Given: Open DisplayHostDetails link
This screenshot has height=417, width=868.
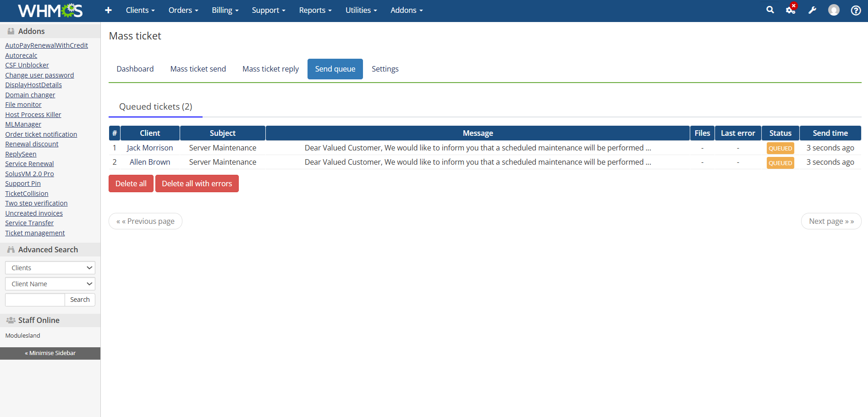Looking at the screenshot, I should [x=33, y=85].
